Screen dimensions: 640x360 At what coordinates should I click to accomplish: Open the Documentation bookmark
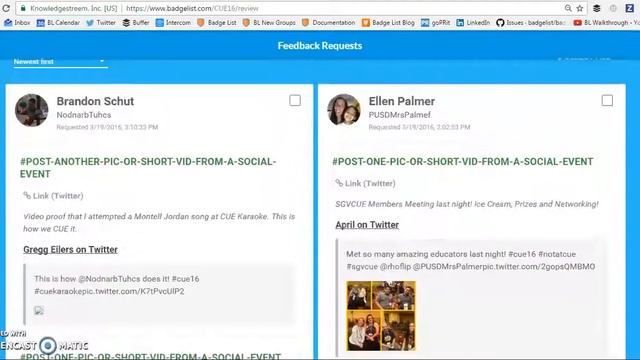click(329, 23)
